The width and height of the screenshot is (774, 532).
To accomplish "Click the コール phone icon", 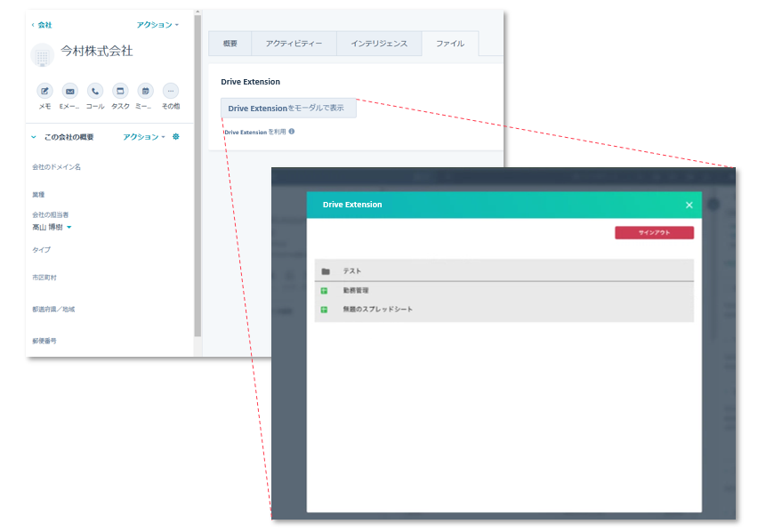I will [95, 92].
